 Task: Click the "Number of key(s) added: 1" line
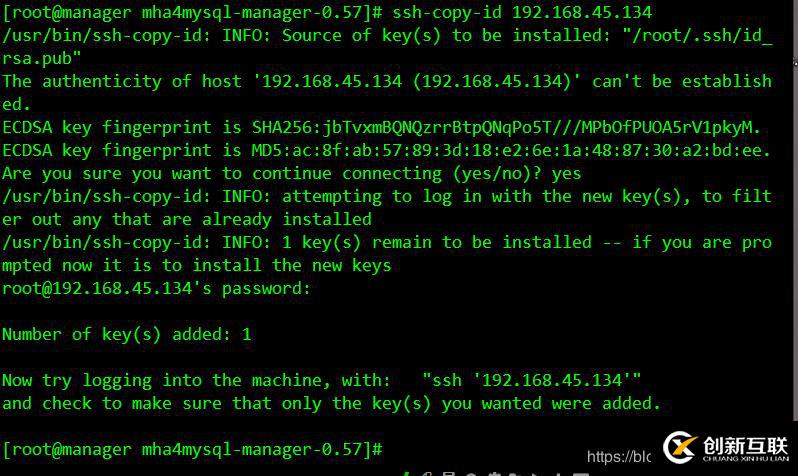tap(126, 335)
